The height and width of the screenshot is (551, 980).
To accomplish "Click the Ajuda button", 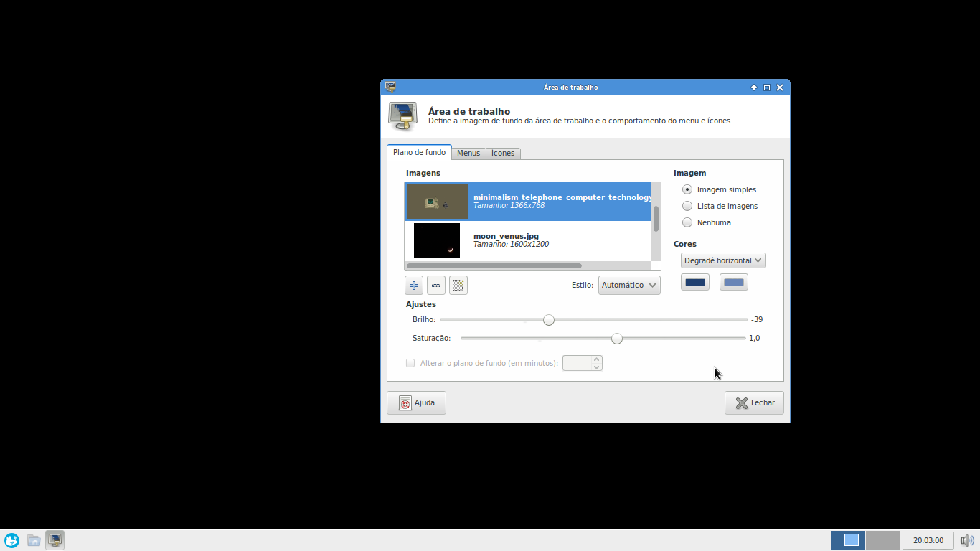I will pos(416,403).
